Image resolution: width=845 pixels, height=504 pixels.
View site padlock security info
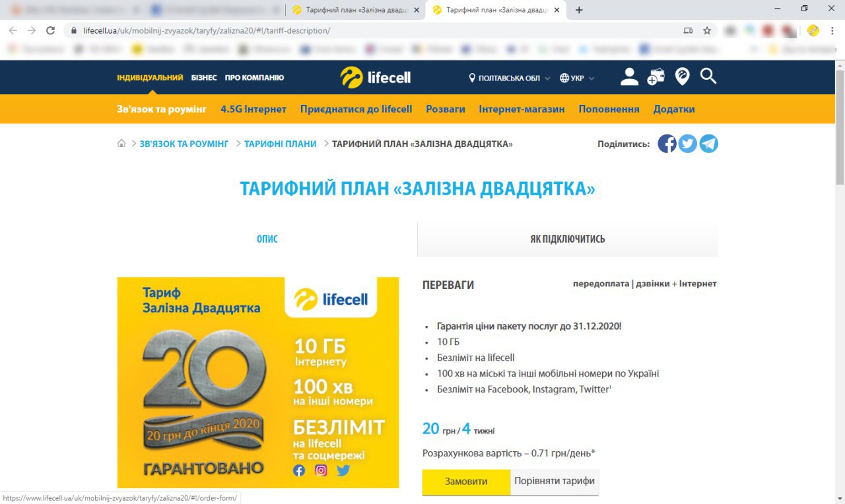pyautogui.click(x=73, y=30)
